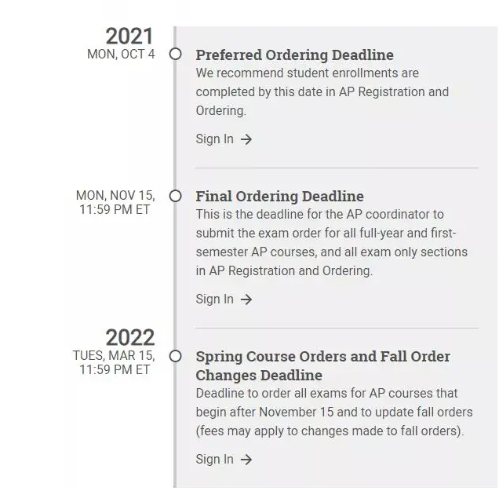Open Sign In link under Final Ordering Deadline
Image resolution: width=500 pixels, height=488 pixels.
point(224,299)
